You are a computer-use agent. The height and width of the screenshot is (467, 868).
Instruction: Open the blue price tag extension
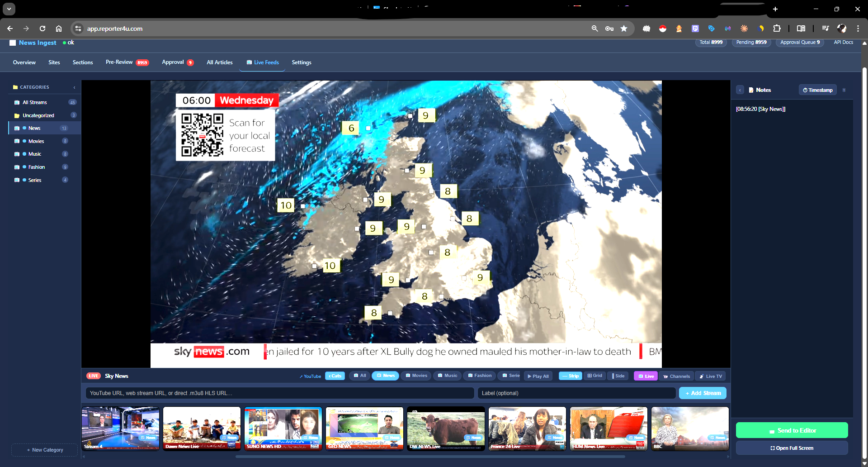coord(712,29)
